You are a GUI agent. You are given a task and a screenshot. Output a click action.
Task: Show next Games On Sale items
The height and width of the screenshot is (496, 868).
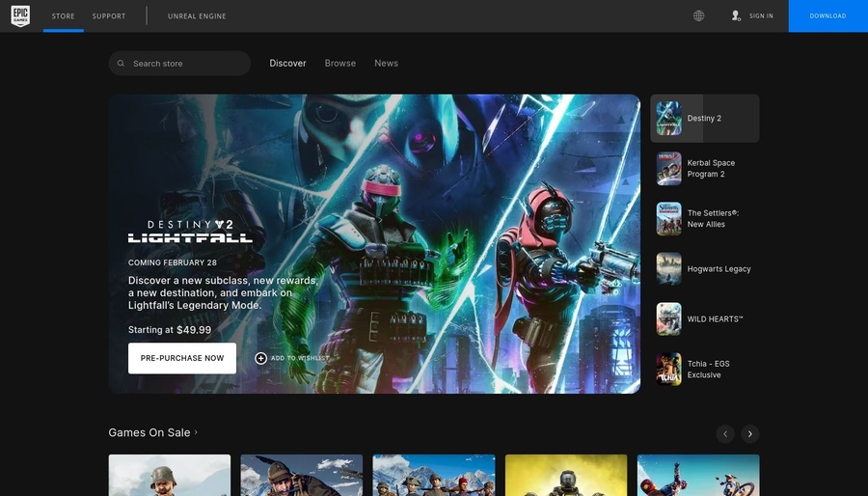[x=750, y=434]
